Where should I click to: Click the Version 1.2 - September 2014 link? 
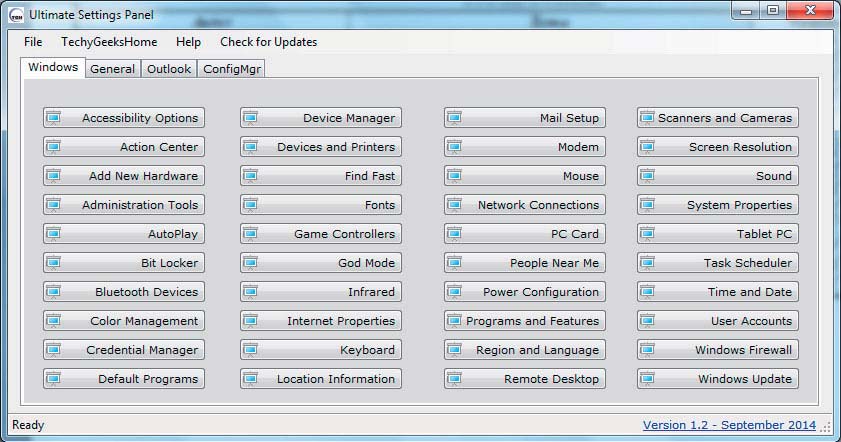coord(729,425)
